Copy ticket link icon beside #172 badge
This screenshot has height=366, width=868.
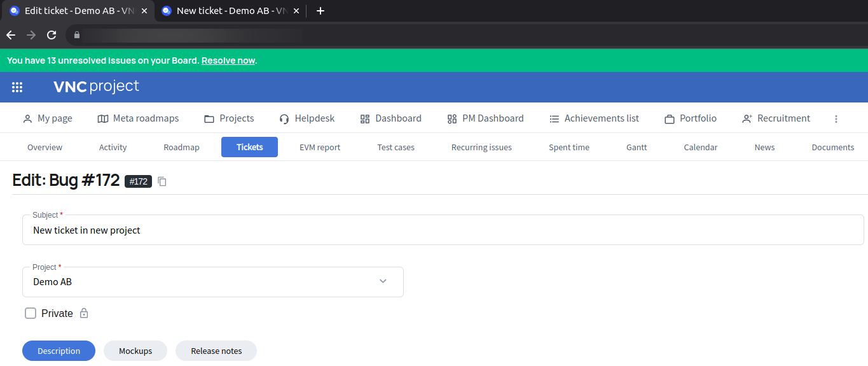[x=162, y=181]
